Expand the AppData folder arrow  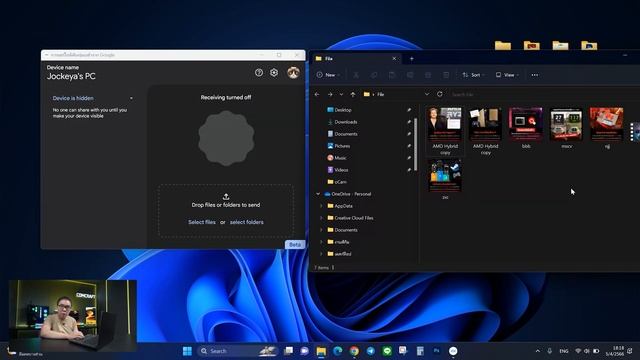[321, 206]
